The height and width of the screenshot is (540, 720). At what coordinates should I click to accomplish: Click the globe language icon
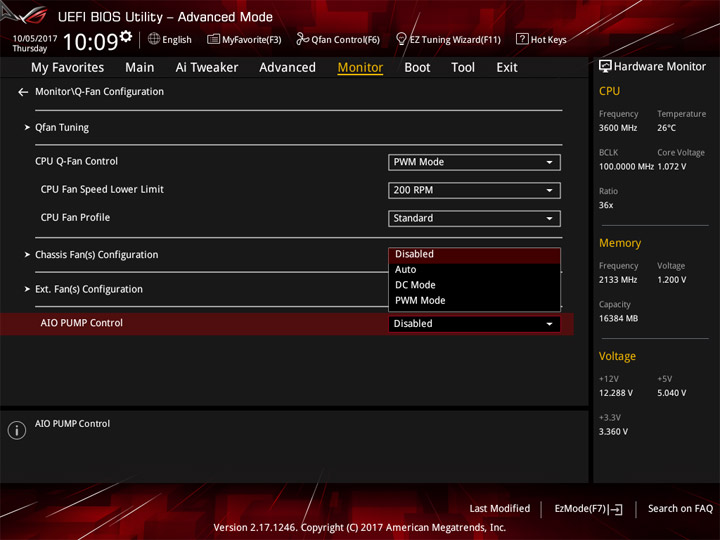[154, 39]
